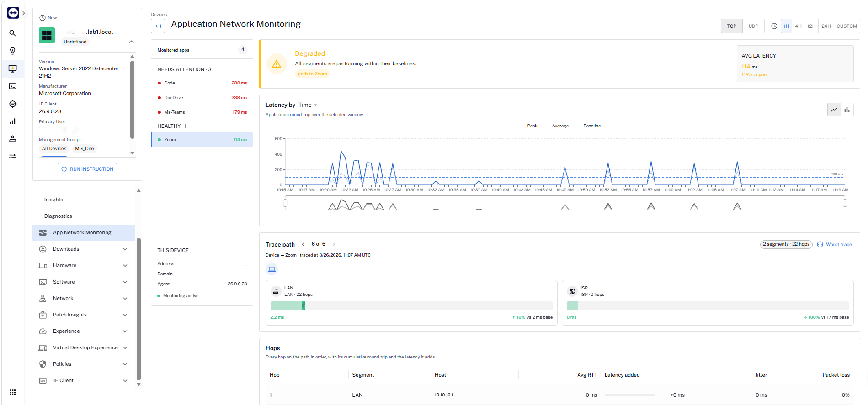Click the RUN INSTRUCTION button
The height and width of the screenshot is (405, 868).
click(x=87, y=169)
